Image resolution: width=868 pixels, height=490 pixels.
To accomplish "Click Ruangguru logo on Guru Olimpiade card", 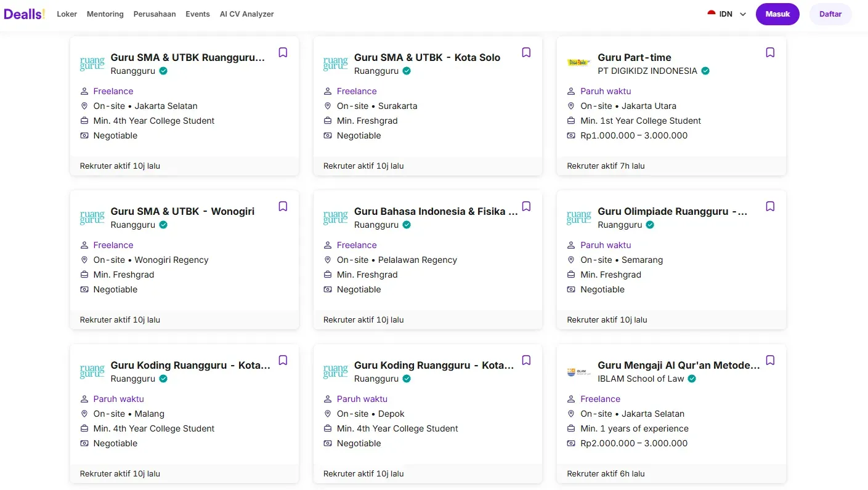I will coord(579,218).
